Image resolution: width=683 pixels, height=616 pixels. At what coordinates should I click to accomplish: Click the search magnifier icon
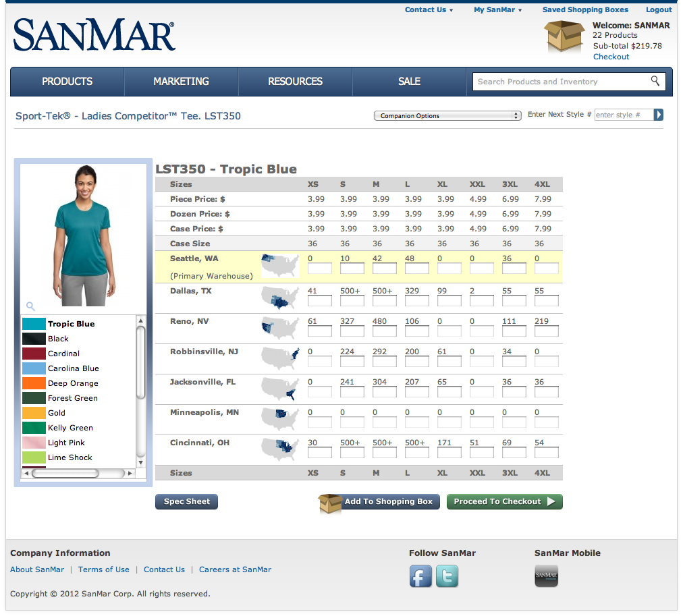[x=655, y=80]
